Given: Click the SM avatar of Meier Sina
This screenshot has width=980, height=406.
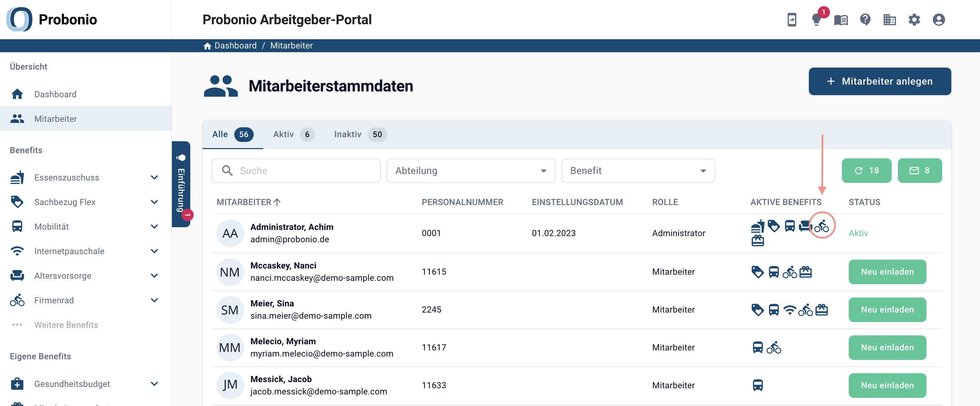Looking at the screenshot, I should [230, 310].
